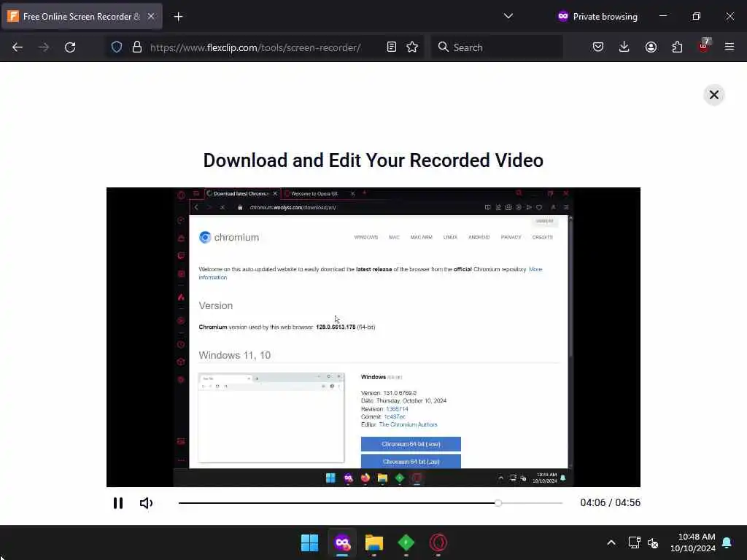Open the clock showing 10:48 AM
Viewport: 747px width, 560px height.
(693, 542)
